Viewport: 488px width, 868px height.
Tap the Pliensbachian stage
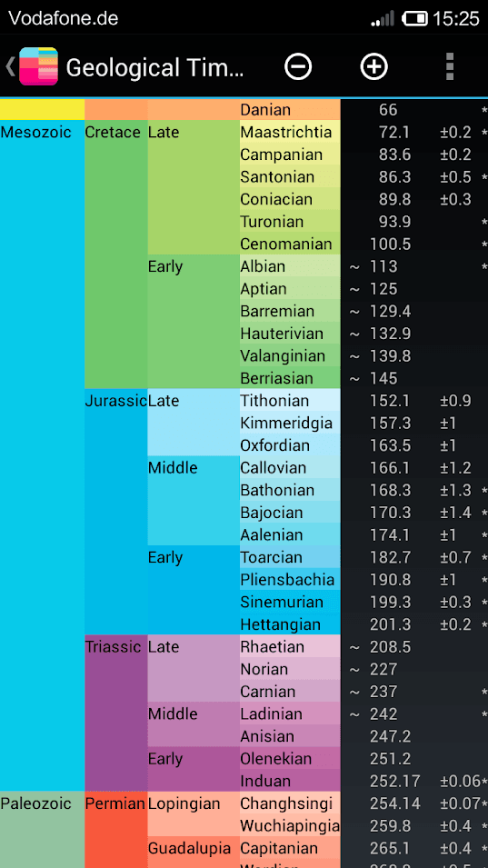(x=290, y=579)
